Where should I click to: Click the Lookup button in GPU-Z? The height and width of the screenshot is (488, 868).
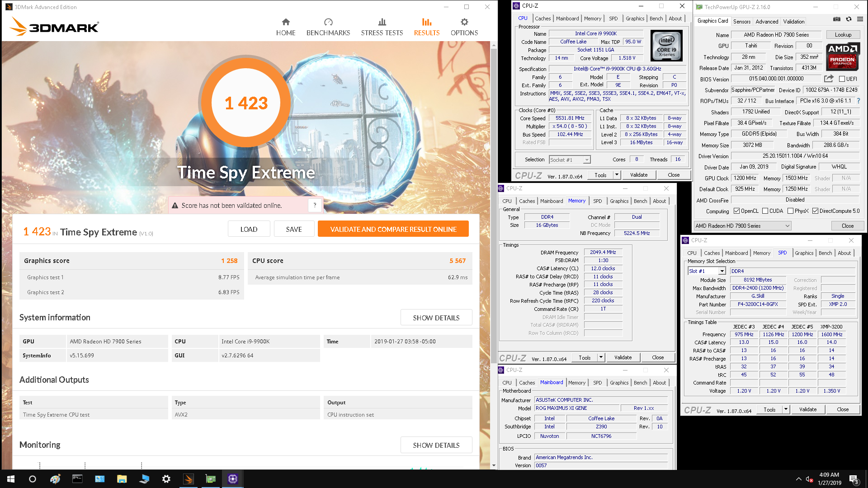(843, 35)
